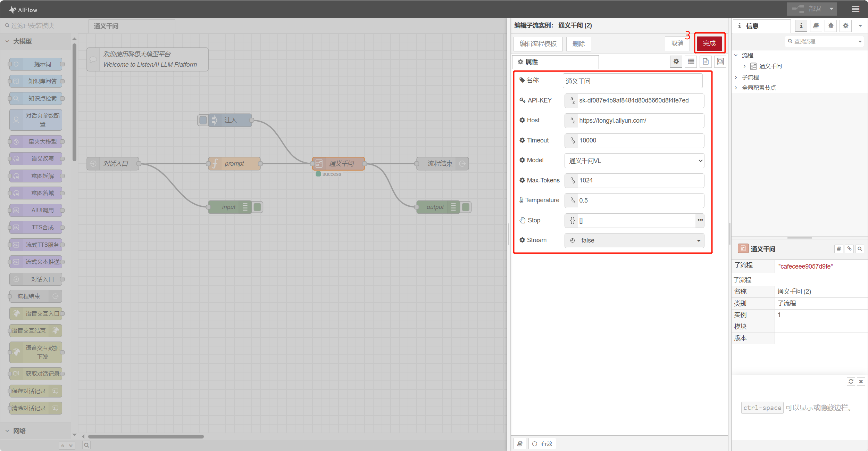Screen dimensions: 868x451
Task: Open the hamburger main menu
Action: pyautogui.click(x=856, y=9)
